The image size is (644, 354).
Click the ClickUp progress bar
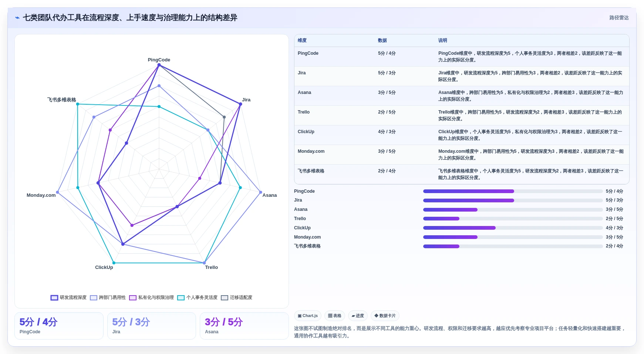click(513, 228)
